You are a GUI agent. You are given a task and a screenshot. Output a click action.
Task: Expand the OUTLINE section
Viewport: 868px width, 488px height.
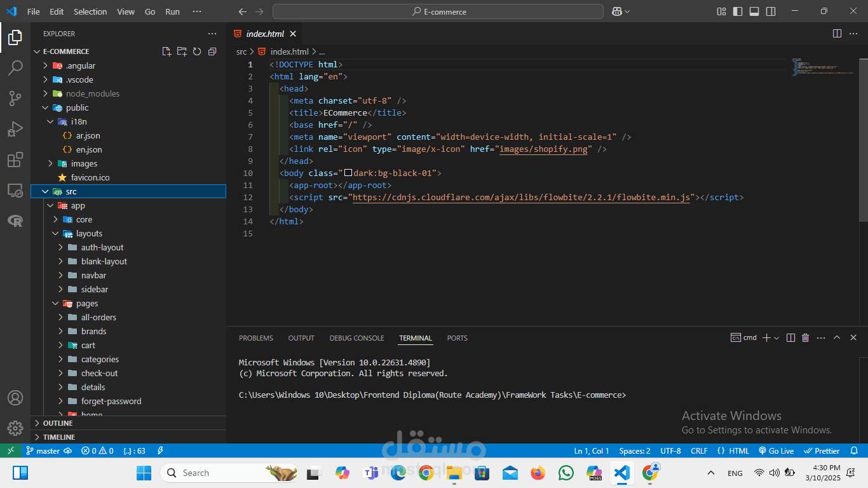coord(58,423)
